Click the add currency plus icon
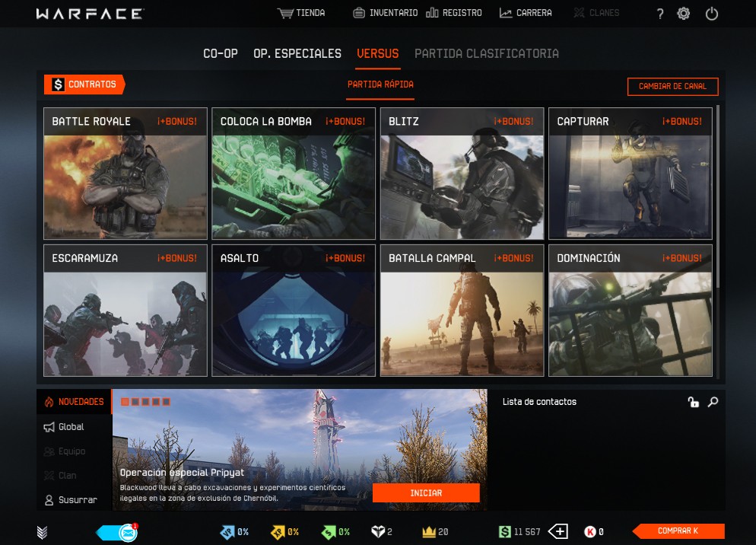Image resolution: width=756 pixels, height=545 pixels. pos(558,531)
